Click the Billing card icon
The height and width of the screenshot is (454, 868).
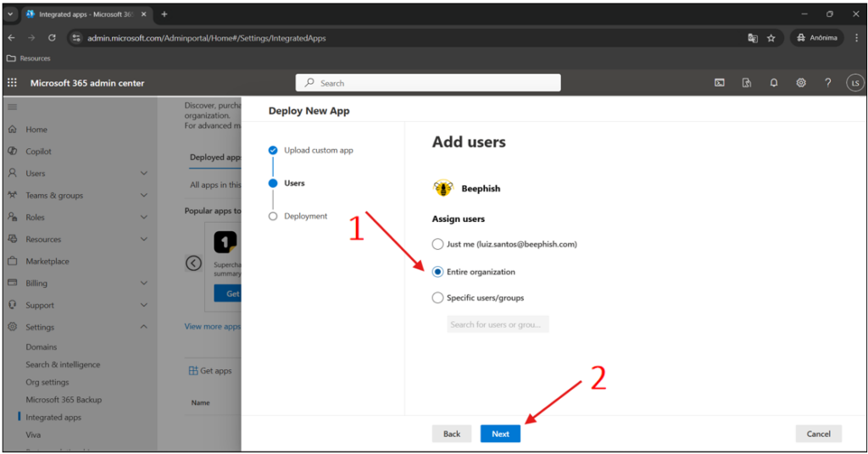click(x=12, y=283)
